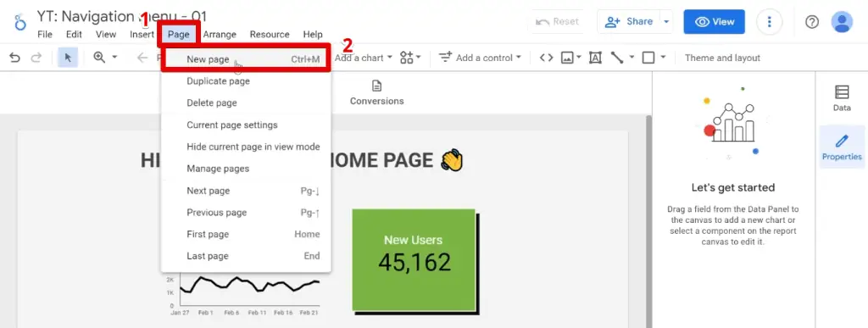868x328 pixels.
Task: Open Theme and layout settings
Action: tap(722, 58)
